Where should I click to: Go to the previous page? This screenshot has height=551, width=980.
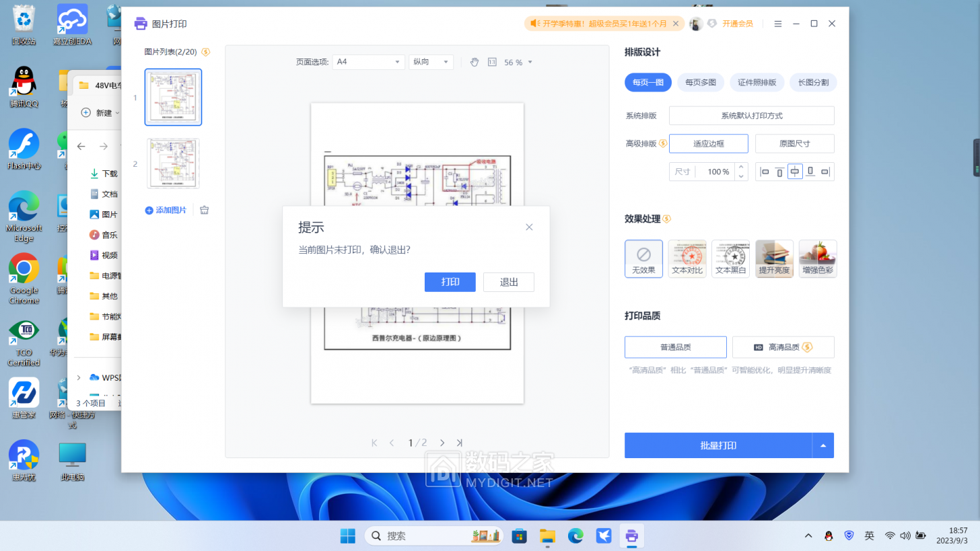click(x=392, y=443)
